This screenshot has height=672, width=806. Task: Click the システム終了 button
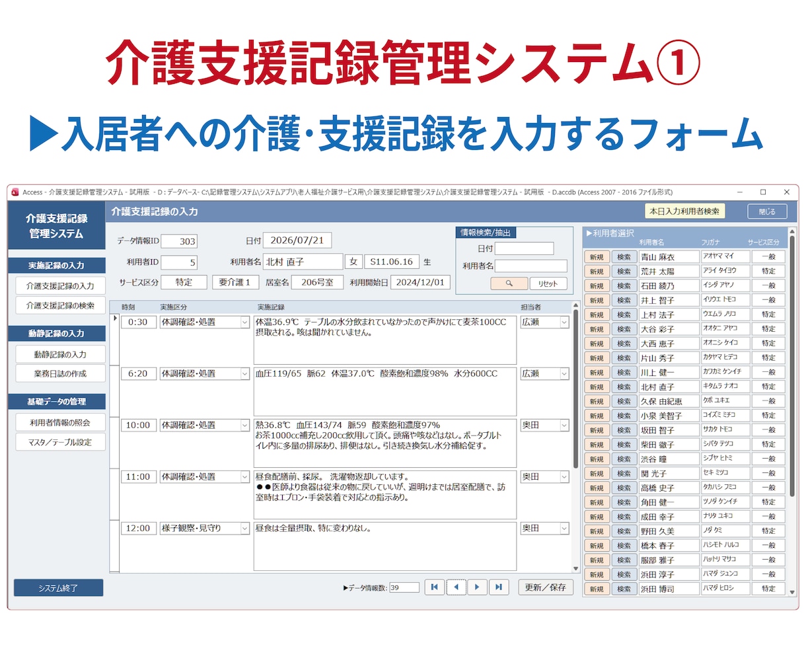[58, 587]
